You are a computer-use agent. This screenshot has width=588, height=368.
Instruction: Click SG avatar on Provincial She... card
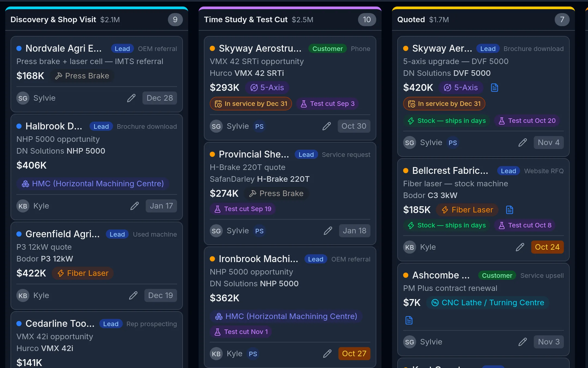tap(216, 231)
